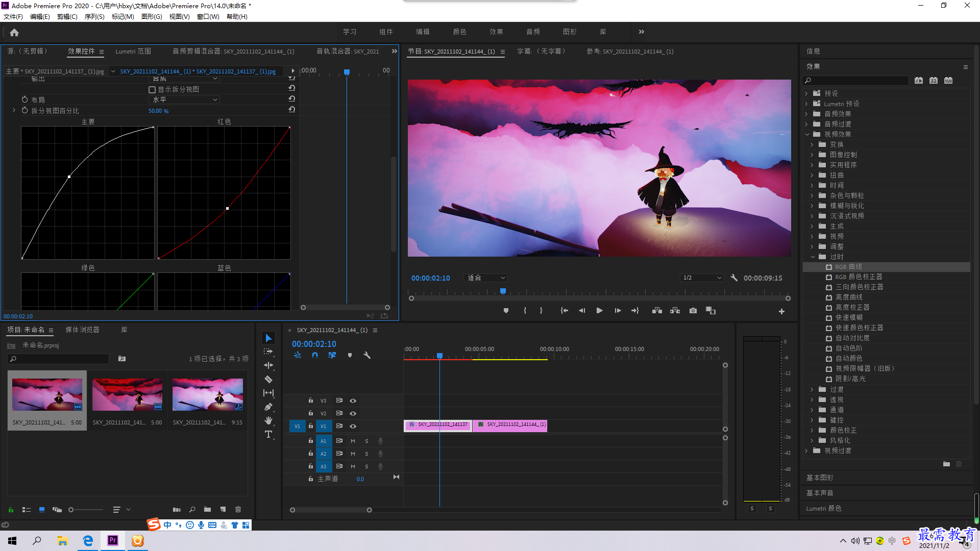980x551 pixels.
Task: Select the Slip tool
Action: [x=268, y=393]
